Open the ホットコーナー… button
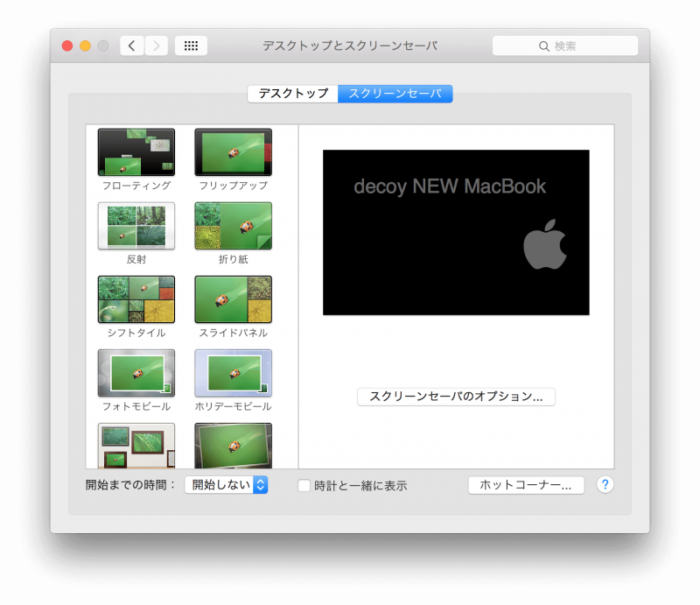 click(x=526, y=485)
